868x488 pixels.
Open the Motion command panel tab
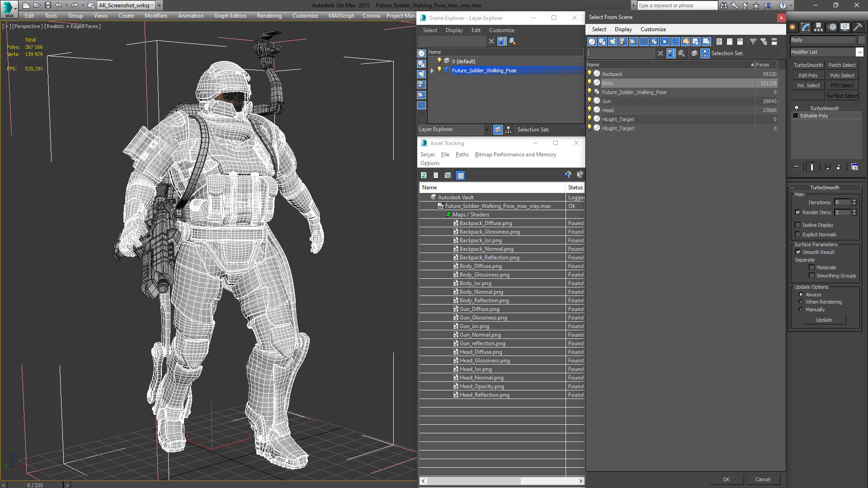coord(832,27)
